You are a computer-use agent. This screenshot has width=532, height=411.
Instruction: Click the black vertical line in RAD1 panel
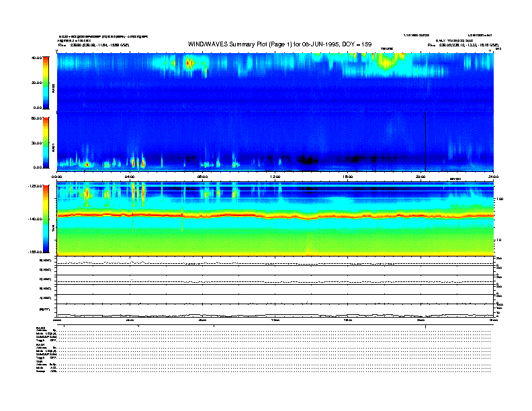[425, 142]
